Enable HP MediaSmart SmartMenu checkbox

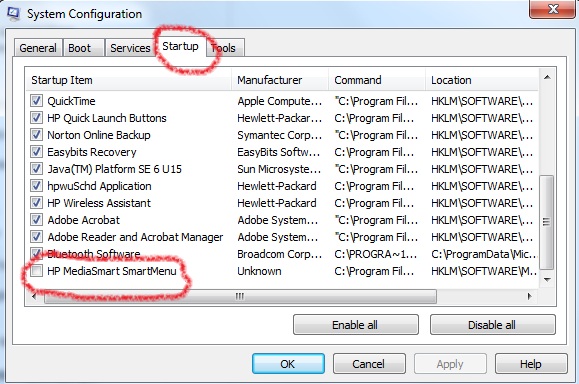click(36, 271)
